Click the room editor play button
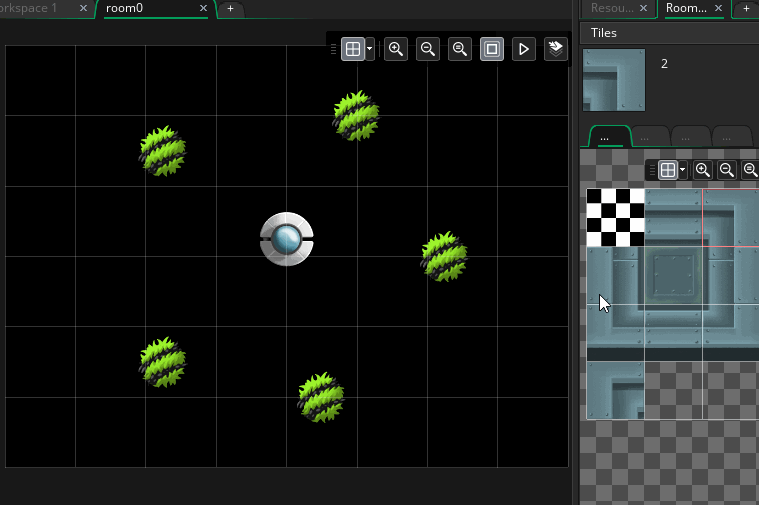This screenshot has height=505, width=759. point(524,49)
